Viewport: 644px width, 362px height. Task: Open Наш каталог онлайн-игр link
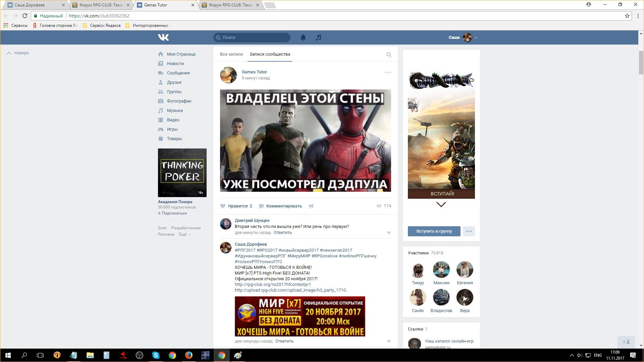point(449,341)
